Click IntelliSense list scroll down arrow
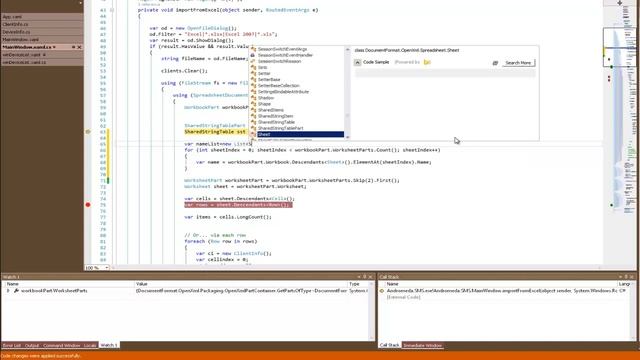The image size is (640, 360). pos(348,137)
